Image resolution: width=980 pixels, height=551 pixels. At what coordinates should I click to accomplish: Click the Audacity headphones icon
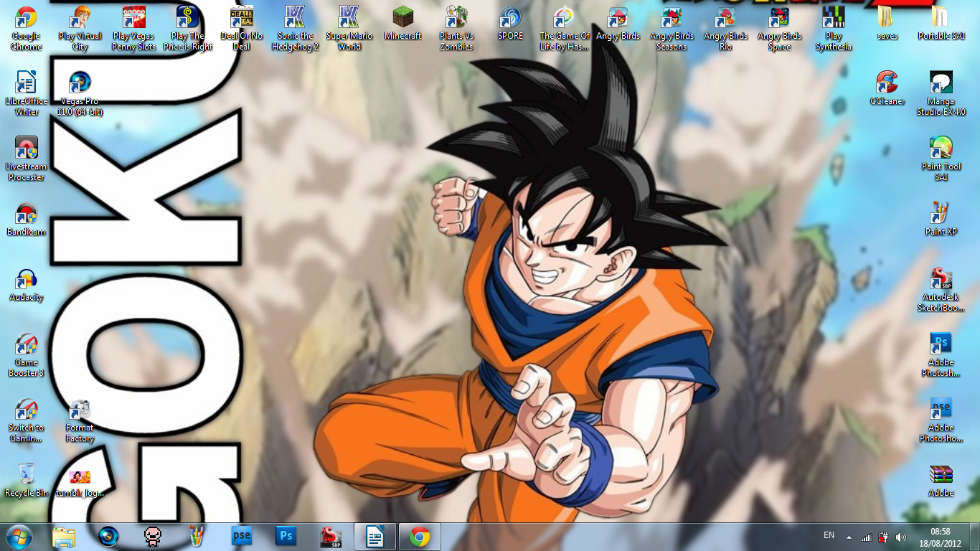click(x=26, y=281)
